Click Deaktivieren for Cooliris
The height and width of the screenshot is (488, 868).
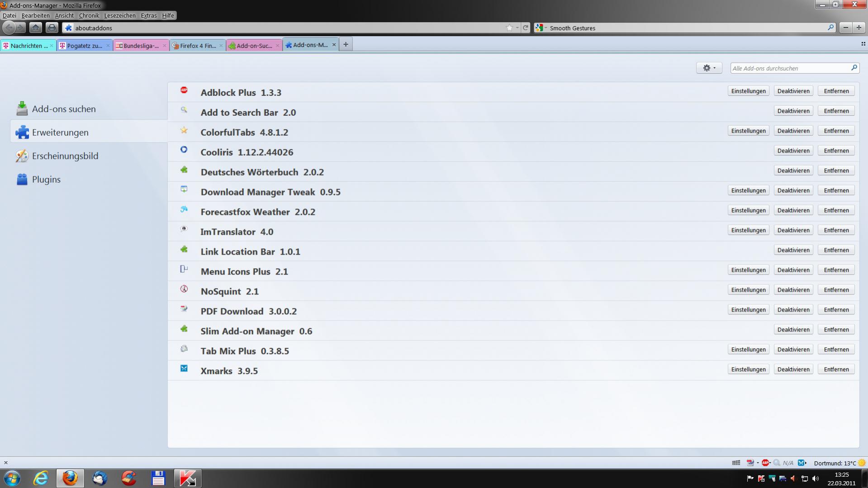tap(793, 151)
